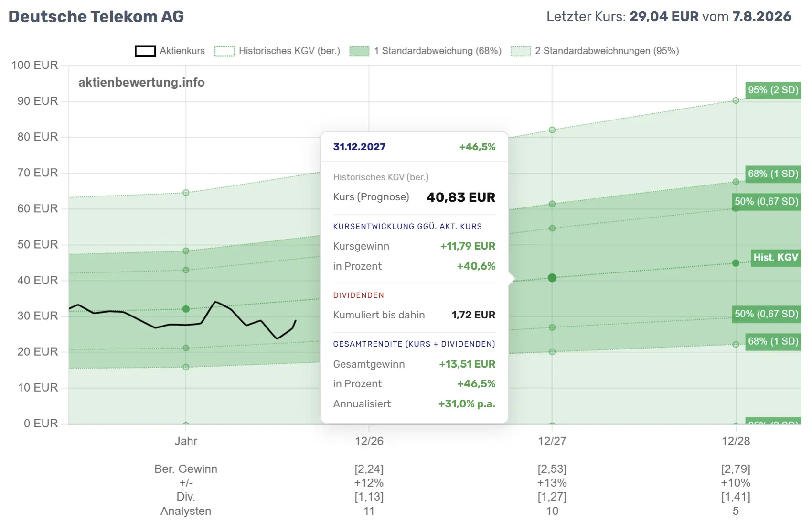The image size is (812, 523).
Task: Click the 12/27 x-axis label
Action: pos(552,441)
